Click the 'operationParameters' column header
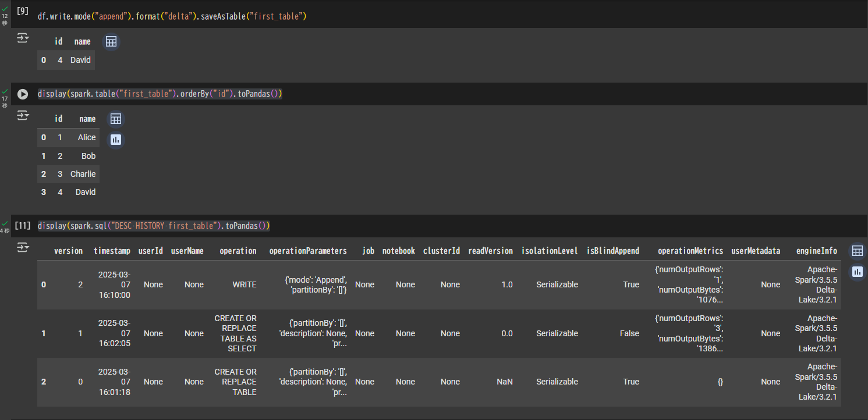This screenshot has width=868, height=420. point(308,251)
